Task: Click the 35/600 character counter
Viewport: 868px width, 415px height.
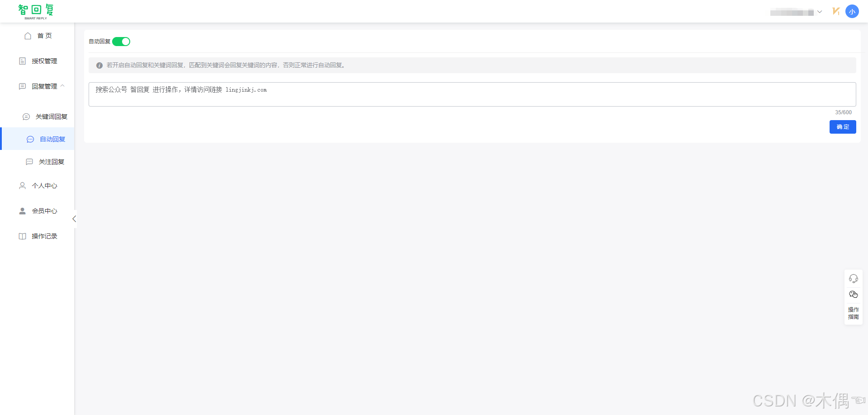Action: [843, 112]
